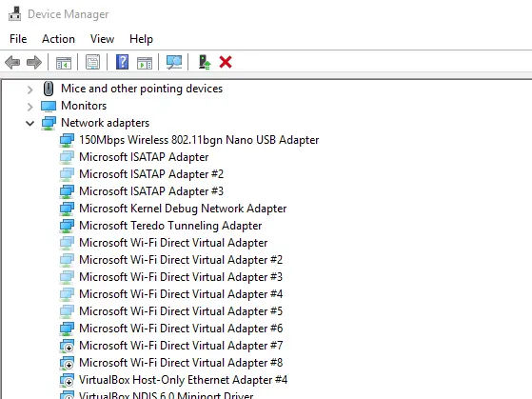Viewport: 532px width, 399px height.
Task: Select Microsoft ISATAP Adapter #3 text
Action: (x=151, y=191)
